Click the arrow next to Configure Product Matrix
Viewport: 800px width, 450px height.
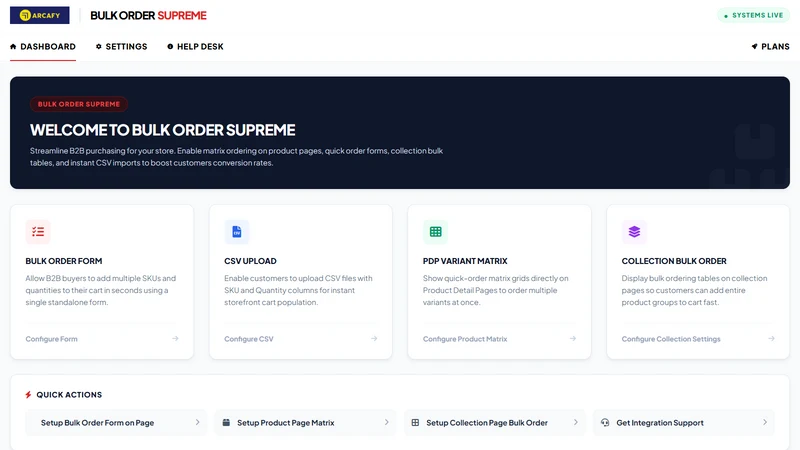[x=572, y=338]
